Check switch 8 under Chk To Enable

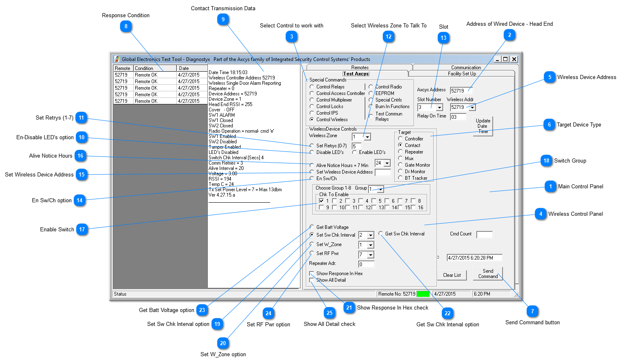[413, 201]
